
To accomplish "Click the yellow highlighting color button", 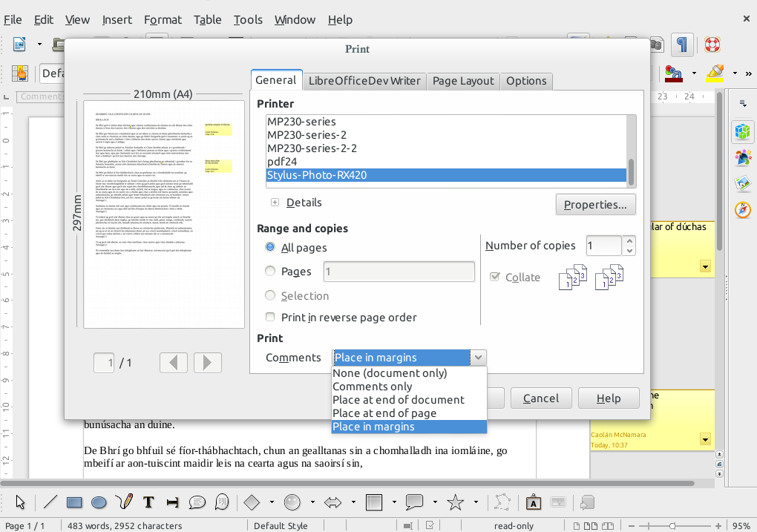I will [715, 73].
